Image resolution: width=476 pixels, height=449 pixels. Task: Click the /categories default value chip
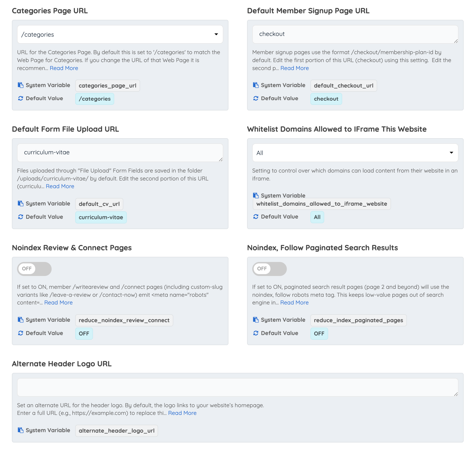[95, 99]
